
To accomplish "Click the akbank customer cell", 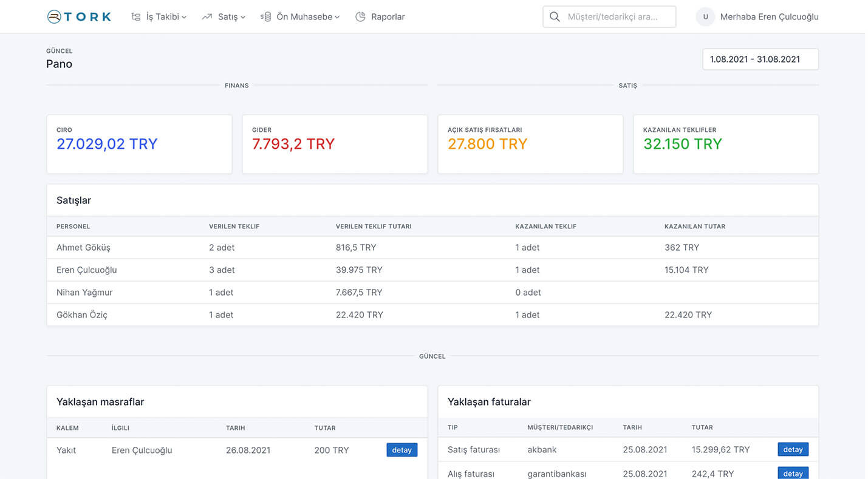I will [542, 450].
